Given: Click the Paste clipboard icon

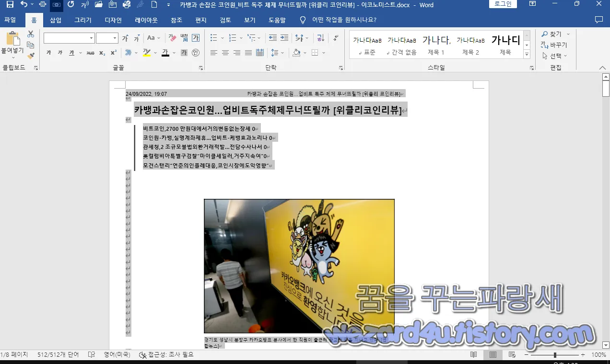Looking at the screenshot, I should (x=12, y=39).
